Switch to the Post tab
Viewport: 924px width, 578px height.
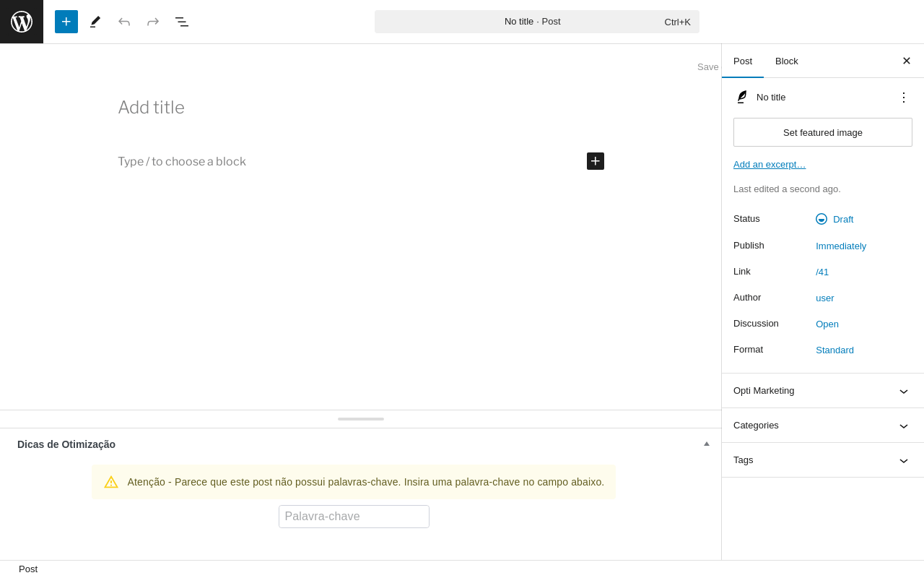click(x=743, y=61)
